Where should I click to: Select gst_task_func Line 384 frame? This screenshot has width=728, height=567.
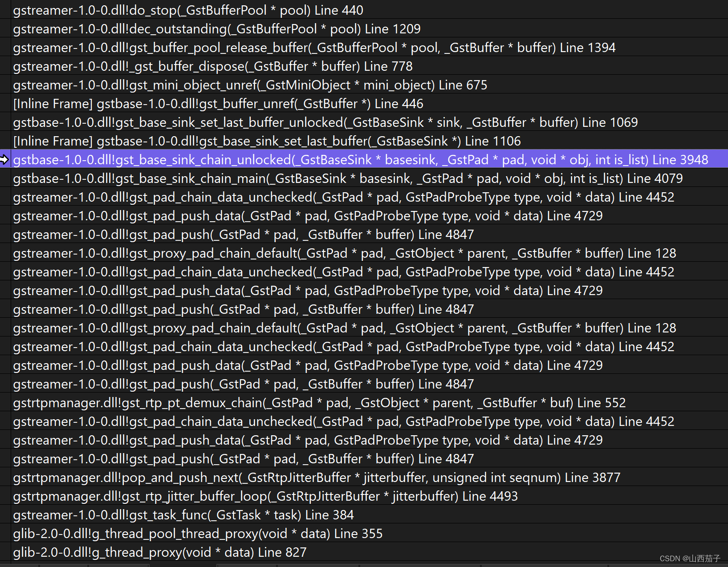370,514
